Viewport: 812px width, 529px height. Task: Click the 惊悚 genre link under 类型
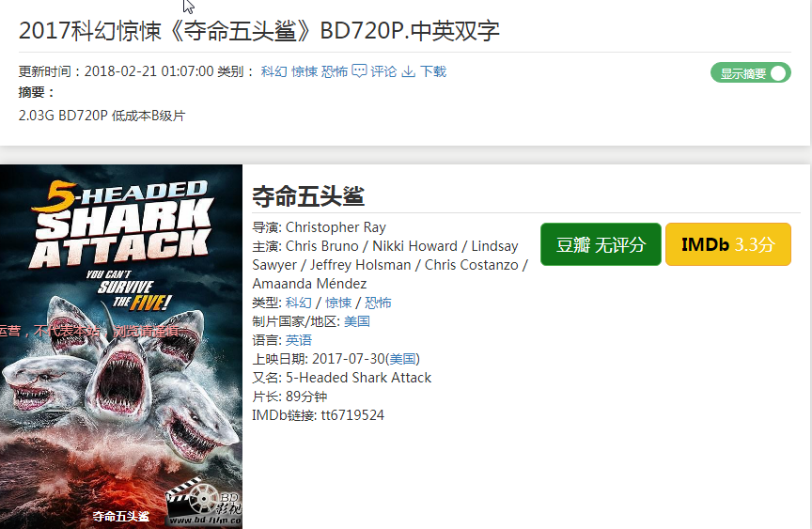coord(338,303)
